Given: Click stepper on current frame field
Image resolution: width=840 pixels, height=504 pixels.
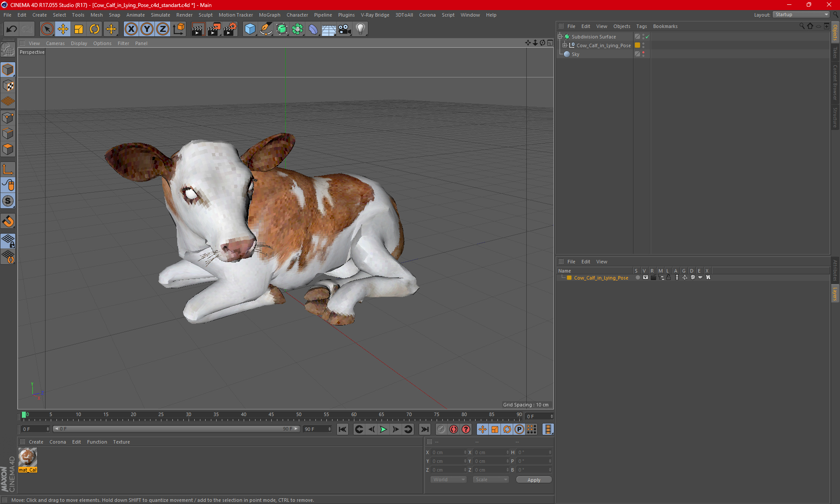Looking at the screenshot, I should point(551,416).
